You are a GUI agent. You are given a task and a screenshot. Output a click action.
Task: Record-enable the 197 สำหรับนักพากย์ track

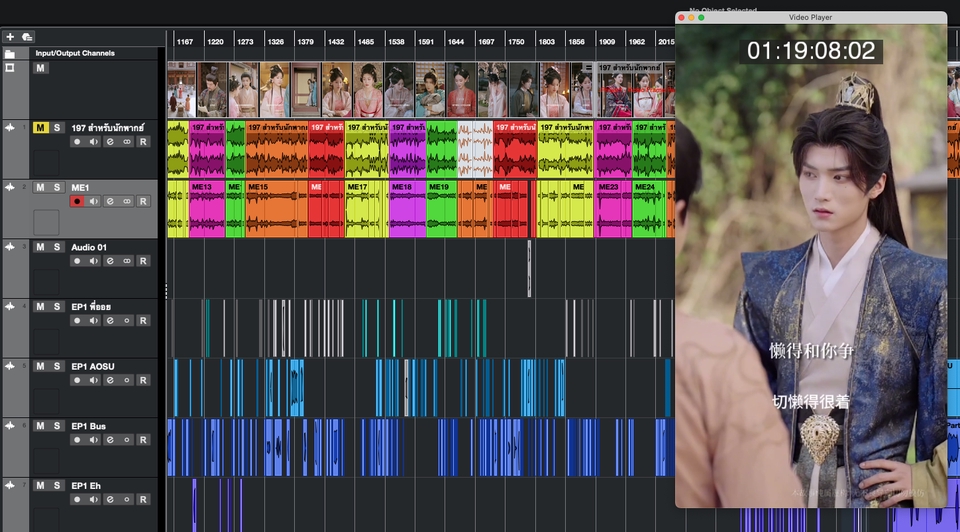point(77,142)
